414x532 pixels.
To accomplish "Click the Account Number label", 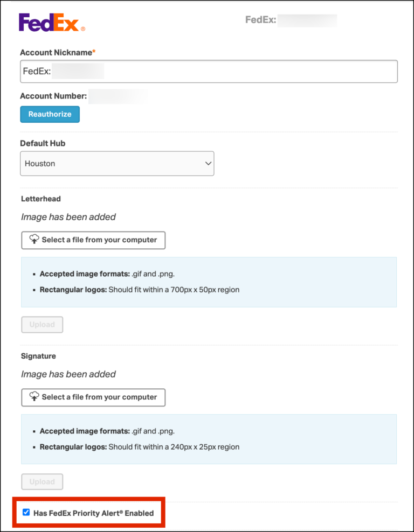I will click(53, 96).
